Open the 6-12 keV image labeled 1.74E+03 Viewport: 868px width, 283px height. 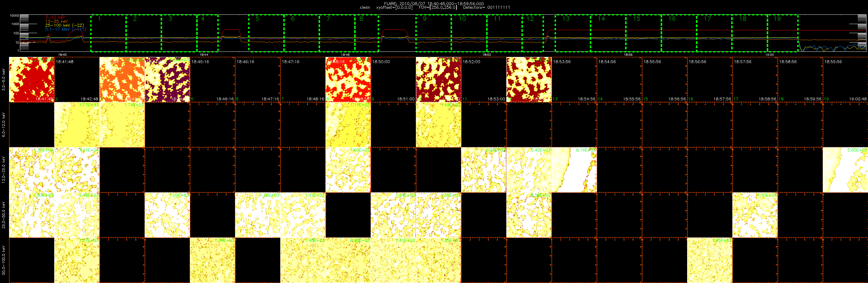tap(122, 125)
